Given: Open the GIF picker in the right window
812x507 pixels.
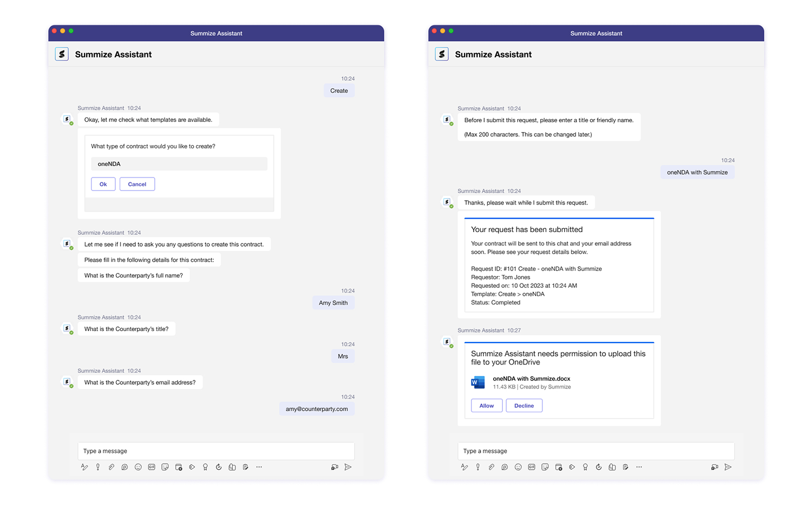Looking at the screenshot, I should pyautogui.click(x=532, y=467).
